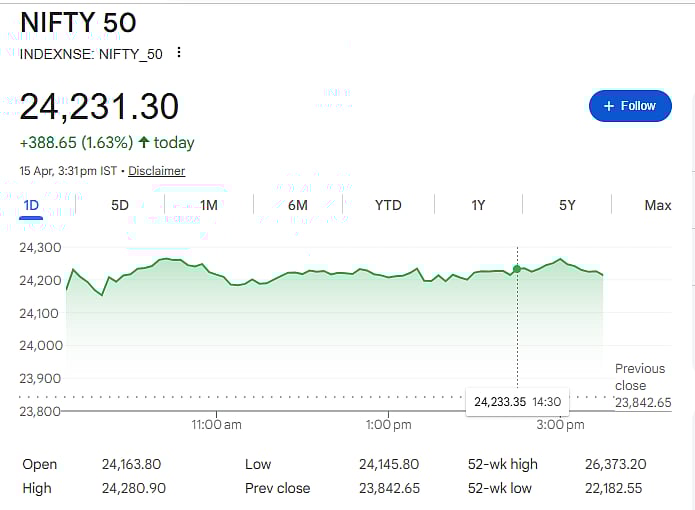Click the 24,231.30 index price
This screenshot has height=510, width=695.
pos(99,106)
